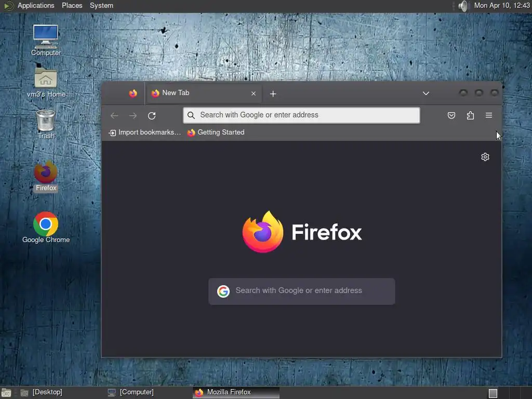Viewport: 532px width, 399px height.
Task: Go back one page in Firefox
Action: [114, 116]
